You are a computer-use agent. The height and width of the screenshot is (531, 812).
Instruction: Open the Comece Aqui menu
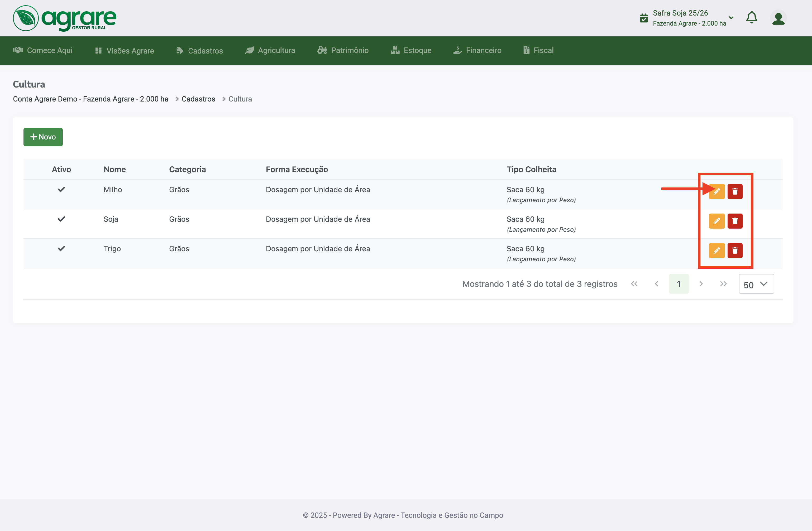[43, 50]
